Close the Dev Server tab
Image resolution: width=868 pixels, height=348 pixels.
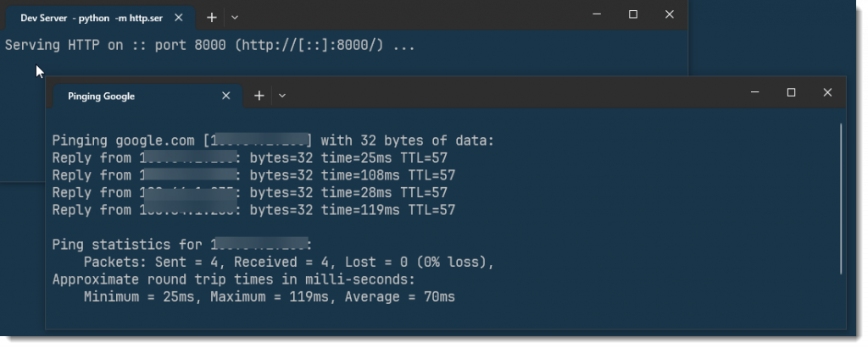click(x=179, y=17)
